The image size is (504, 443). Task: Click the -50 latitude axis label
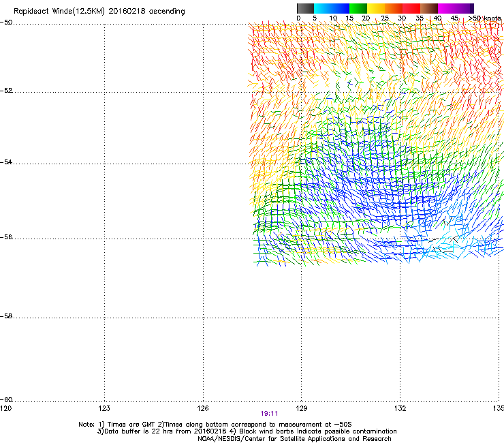point(6,22)
